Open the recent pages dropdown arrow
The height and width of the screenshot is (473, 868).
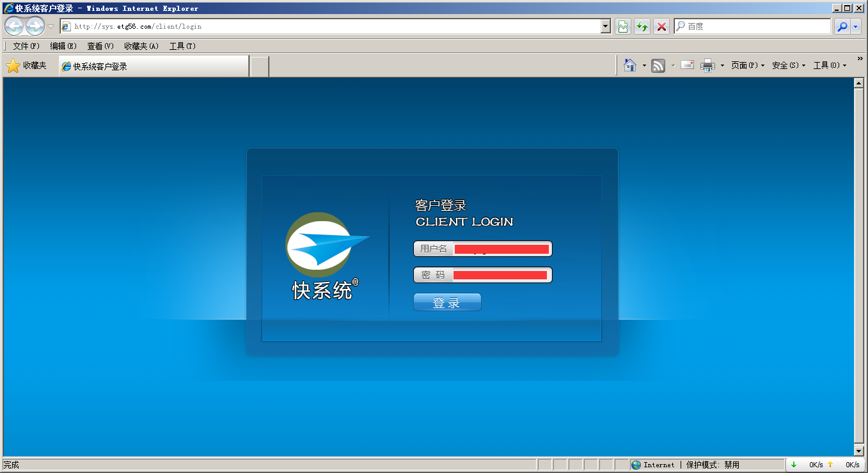coord(51,27)
